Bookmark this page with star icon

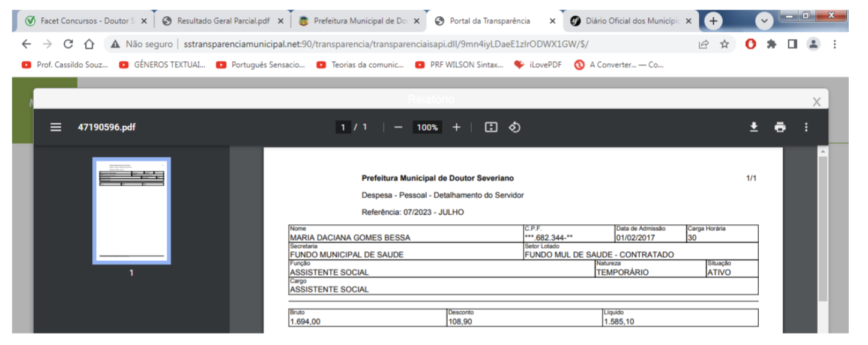[725, 44]
